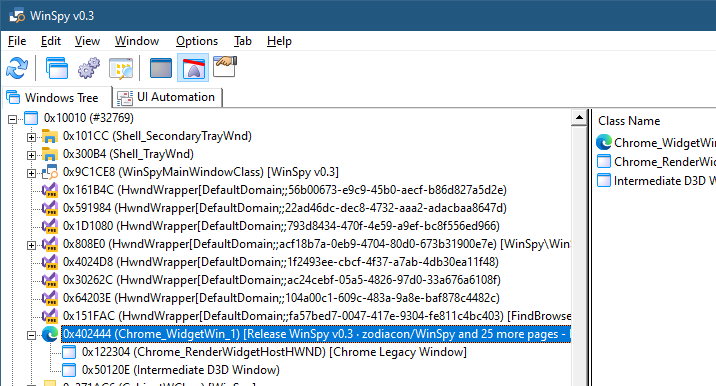
Task: Select 0x101CC Shell_SecondaryTrayWnd tree item
Action: [157, 136]
